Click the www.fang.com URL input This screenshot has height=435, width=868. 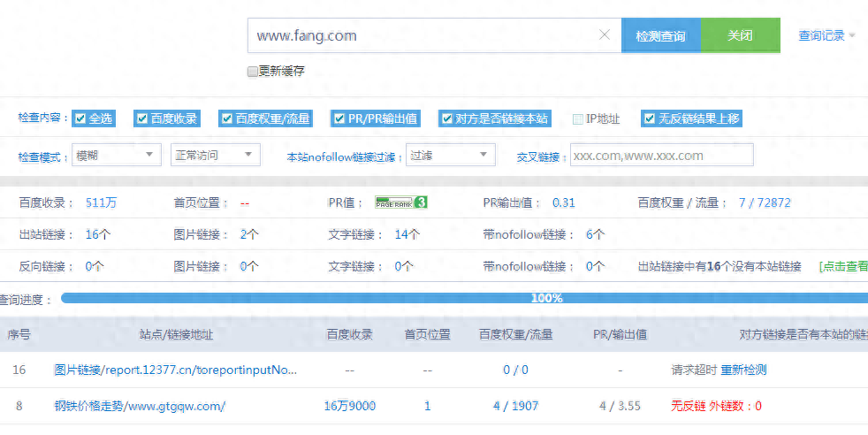(424, 36)
